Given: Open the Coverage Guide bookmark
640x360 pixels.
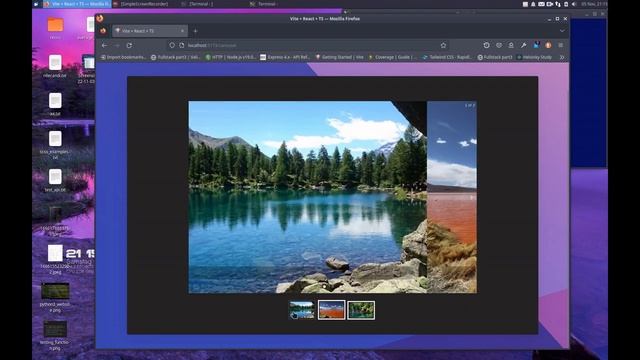Looking at the screenshot, I should [392, 57].
